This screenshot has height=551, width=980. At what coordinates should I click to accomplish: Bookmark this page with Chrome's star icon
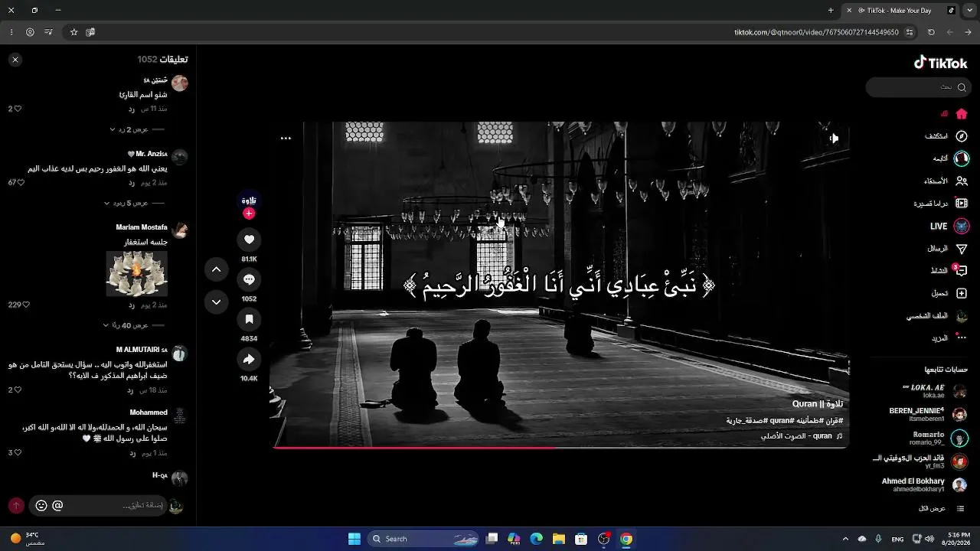click(74, 32)
